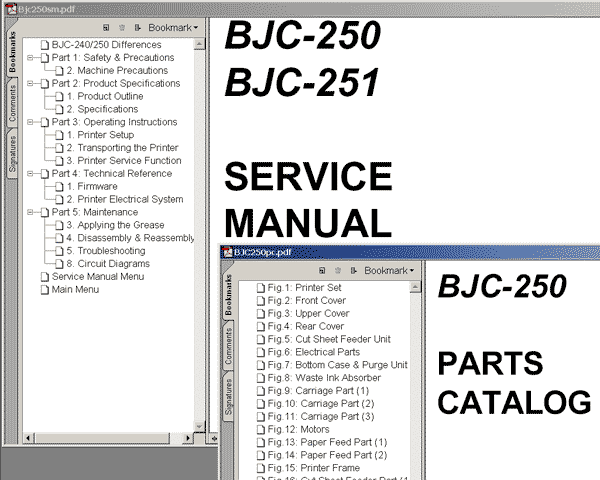Click page icon beside Fig.12: Motors
Screen dimensions: 600x480
click(x=261, y=429)
